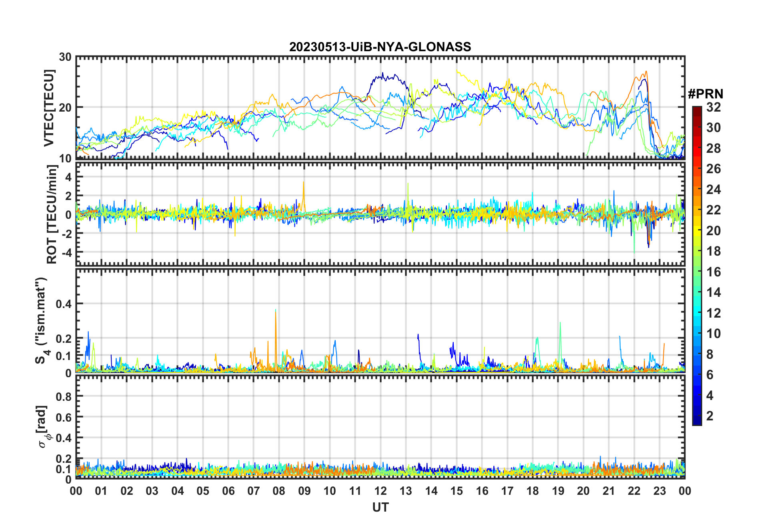The width and height of the screenshot is (761, 532).
Task: Click the orange VTEC peak near 22:30 UT
Action: point(645,73)
